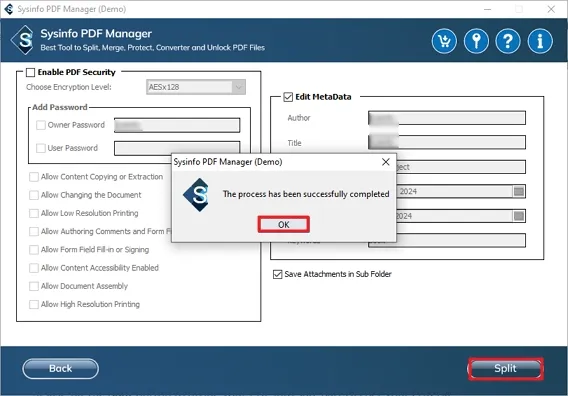568x396 pixels.
Task: Minimize the Sysinfo PDF Manager window
Action: point(488,9)
